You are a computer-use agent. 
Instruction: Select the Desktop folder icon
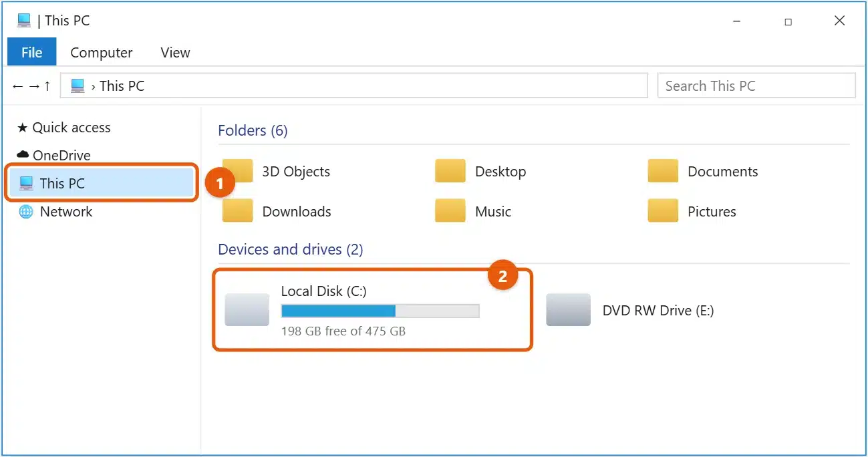(450, 171)
